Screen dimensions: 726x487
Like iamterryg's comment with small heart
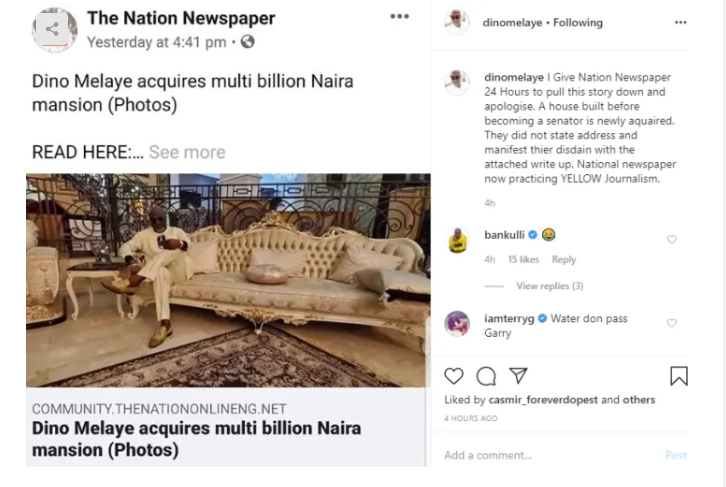[x=671, y=323]
